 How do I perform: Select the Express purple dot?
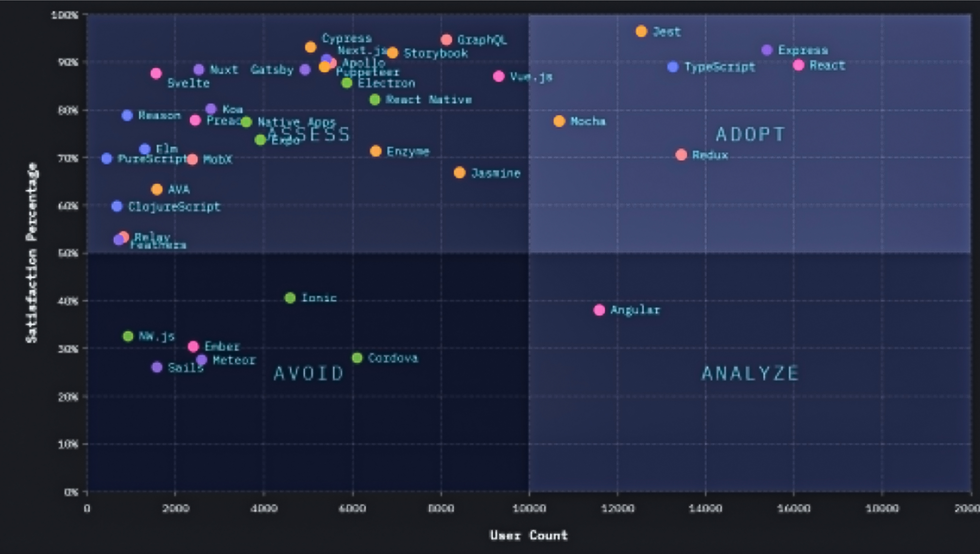click(767, 50)
